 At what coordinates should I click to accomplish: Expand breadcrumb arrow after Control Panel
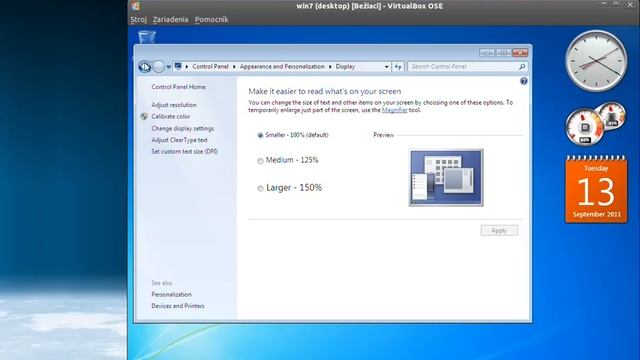(234, 67)
